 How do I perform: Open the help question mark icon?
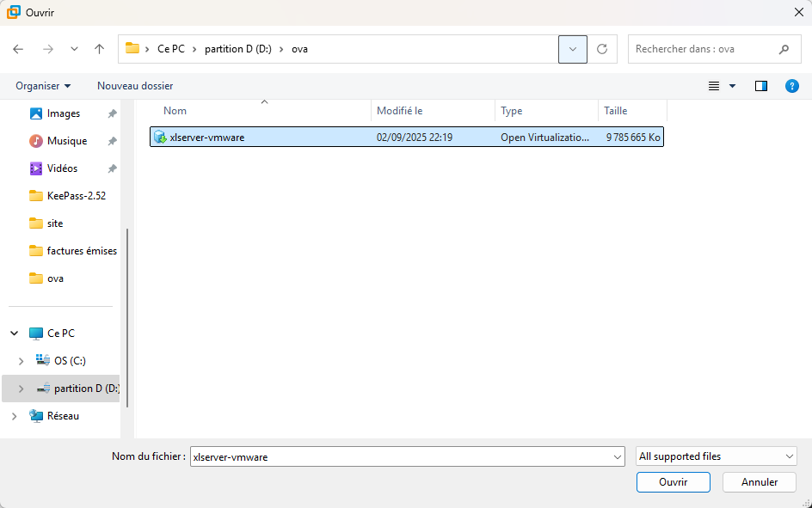pos(792,86)
